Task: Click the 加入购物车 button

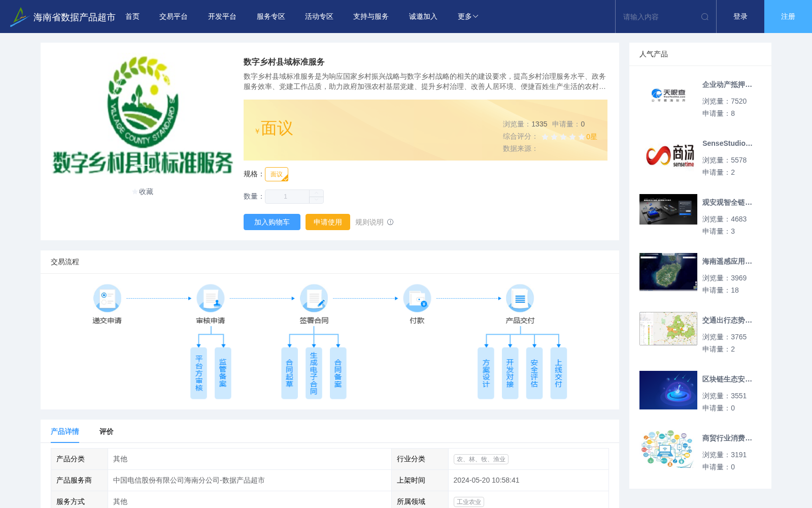Action: (x=272, y=222)
